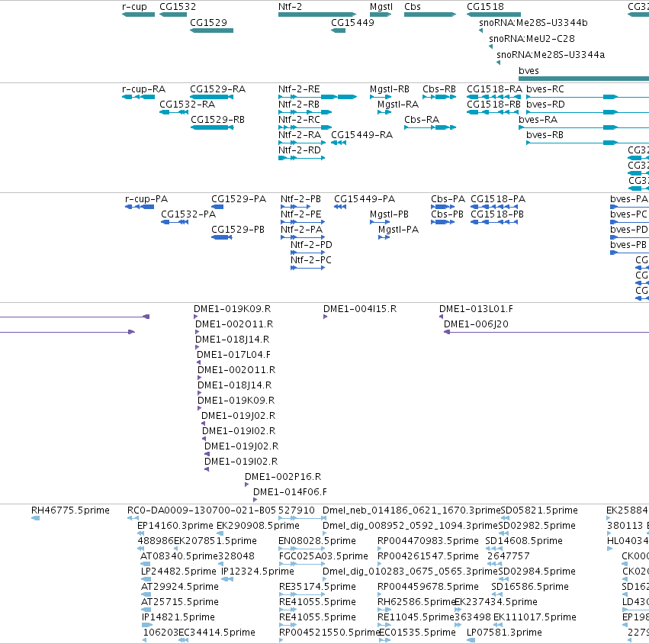The height and width of the screenshot is (644, 649).
Task: Click the EN08028.5prime EST
Action: [301, 549]
